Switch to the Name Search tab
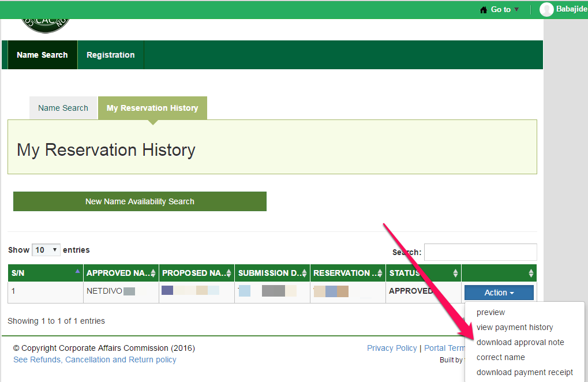 (63, 108)
